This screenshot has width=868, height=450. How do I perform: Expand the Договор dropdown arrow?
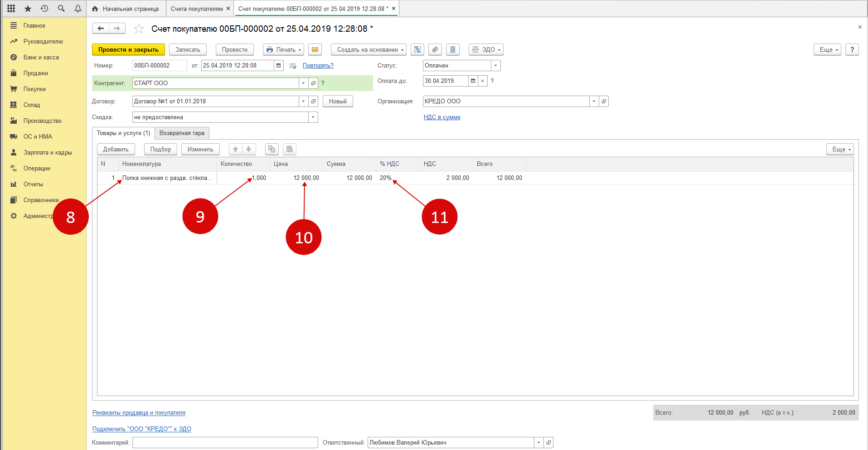(304, 102)
